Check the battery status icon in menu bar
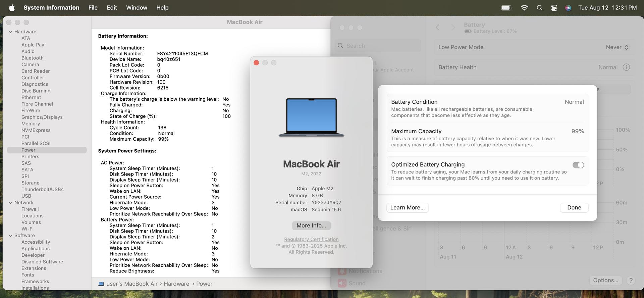The width and height of the screenshot is (644, 298). pos(506,8)
